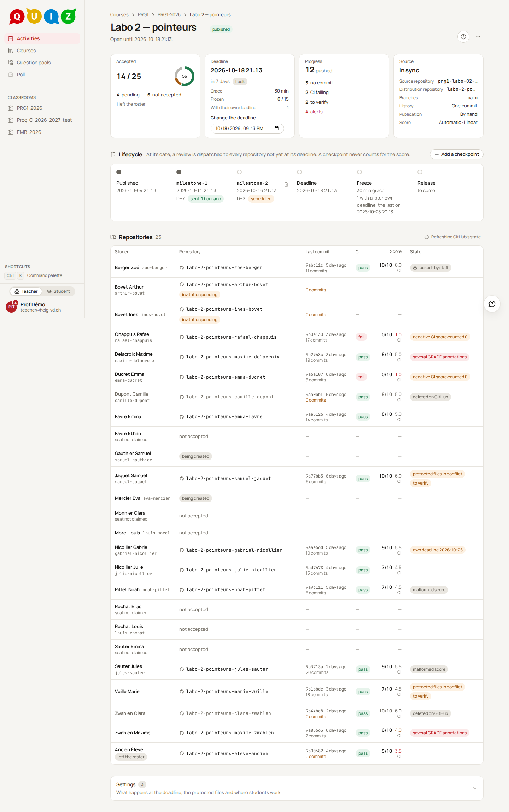509x812 pixels.
Task: Click GitHub icon for labo-2-pointeurs-zoe-berger
Action: 182,268
